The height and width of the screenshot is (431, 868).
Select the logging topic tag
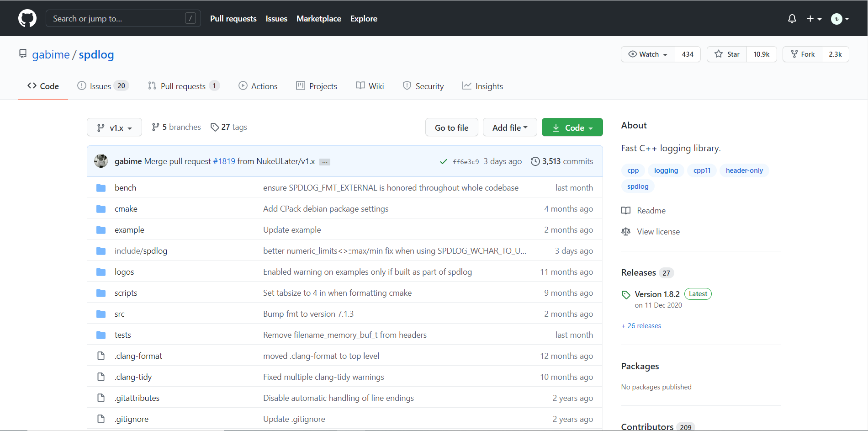[x=666, y=170]
